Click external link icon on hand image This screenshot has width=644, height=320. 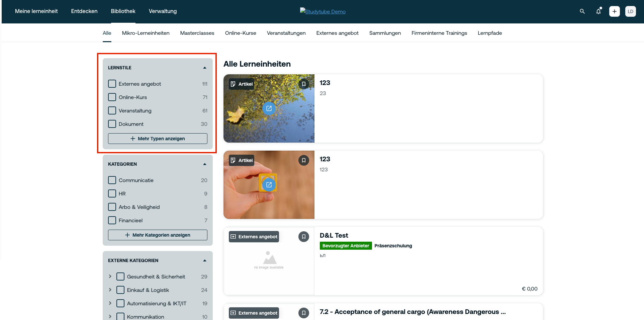point(269,185)
